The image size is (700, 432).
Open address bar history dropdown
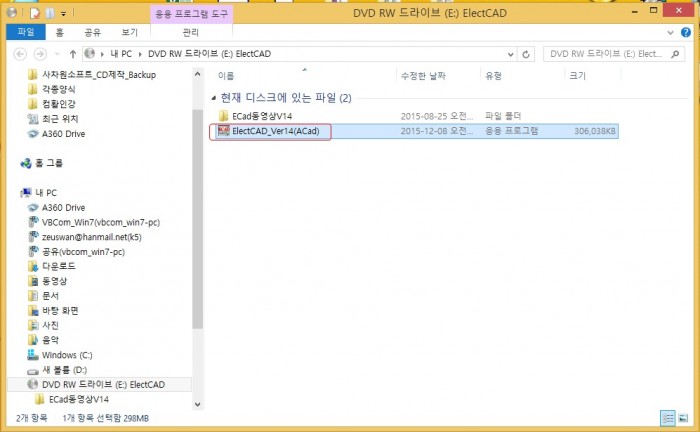[x=511, y=54]
